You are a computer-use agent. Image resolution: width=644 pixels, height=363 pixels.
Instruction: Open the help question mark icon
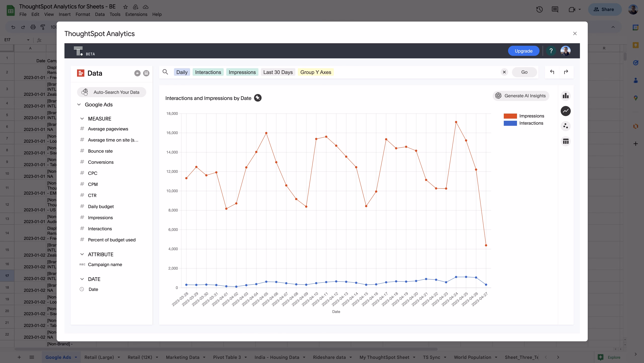[x=551, y=51]
